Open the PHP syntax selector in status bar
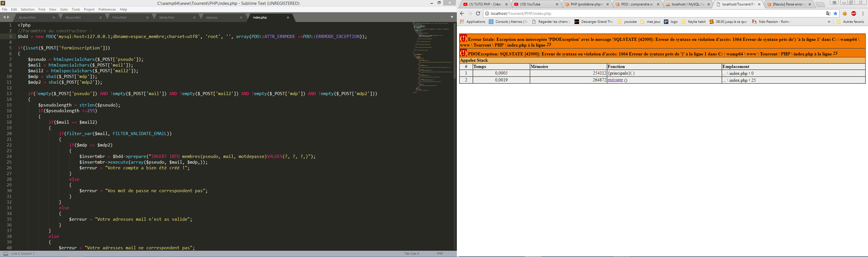Image resolution: width=868 pixels, height=257 pixels. (x=440, y=254)
